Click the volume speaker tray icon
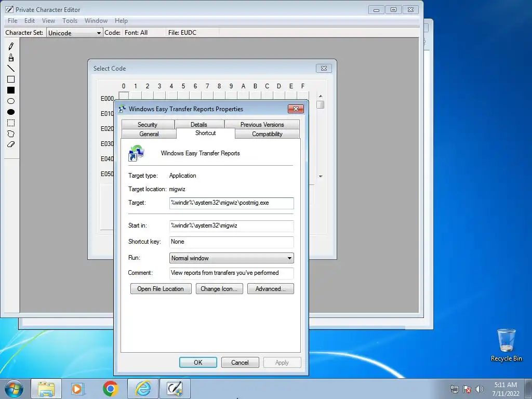Screen dimensions: 532x399 point(479,389)
